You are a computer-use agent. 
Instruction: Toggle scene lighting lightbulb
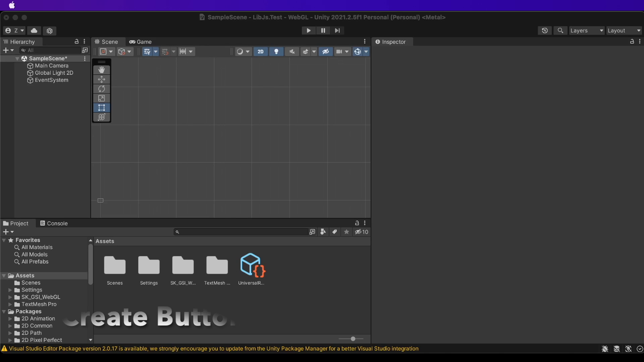pos(276,52)
